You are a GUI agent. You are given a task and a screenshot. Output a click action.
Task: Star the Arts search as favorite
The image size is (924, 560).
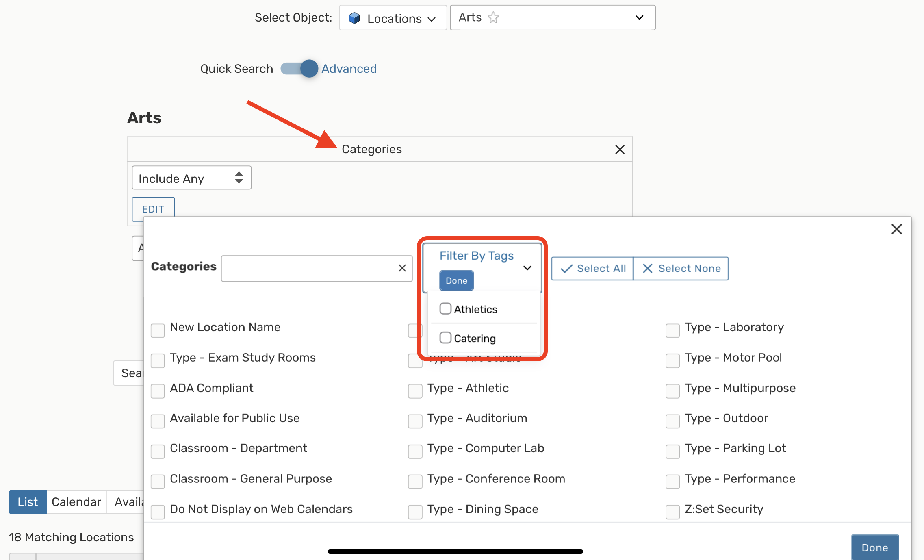pyautogui.click(x=493, y=17)
